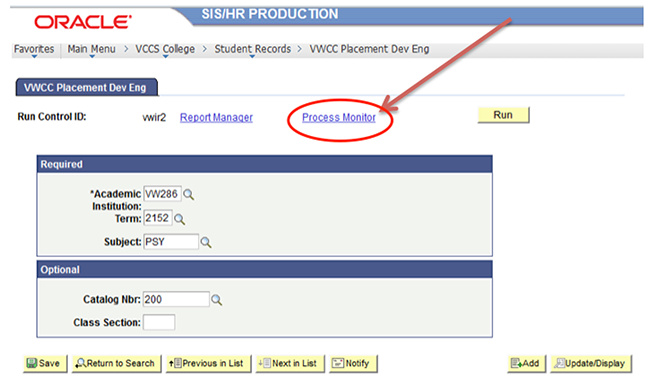Click the Save button
This screenshot has width=650, height=388.
pos(45,364)
